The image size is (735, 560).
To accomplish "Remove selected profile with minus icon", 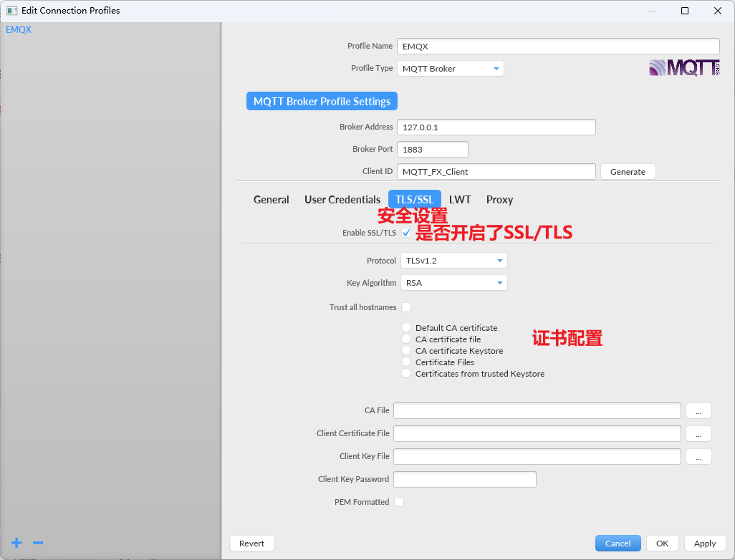I will [x=38, y=543].
